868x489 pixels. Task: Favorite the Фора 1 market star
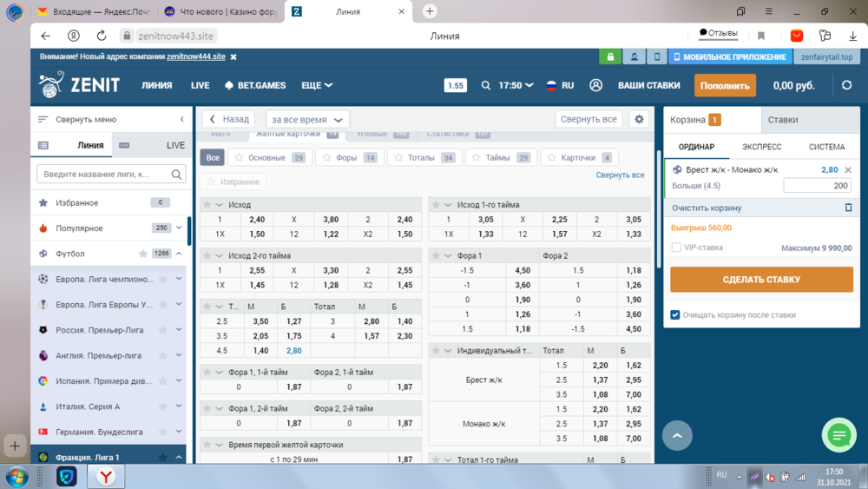pyautogui.click(x=436, y=256)
